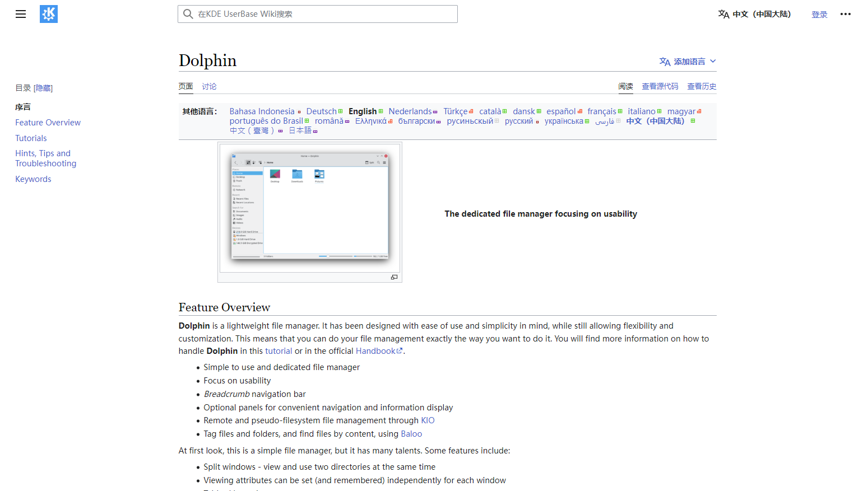Switch language to русский
This screenshot has height=491, width=868.
point(519,121)
